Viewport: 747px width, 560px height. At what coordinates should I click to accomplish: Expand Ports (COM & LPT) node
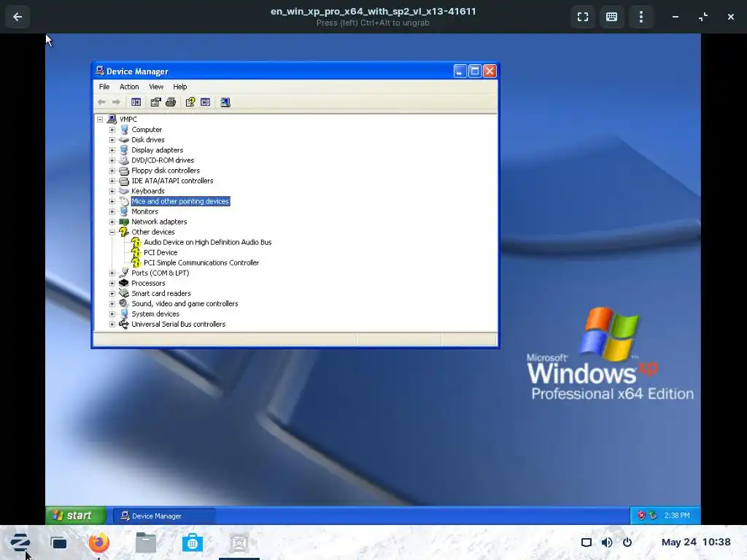point(112,273)
